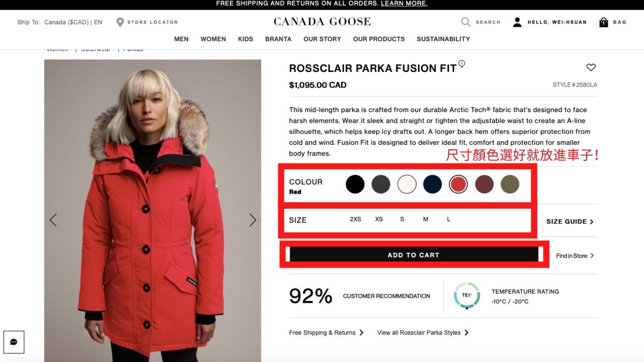Open View all Rossclair Parka Styles link
This screenshot has height=362, width=644.
pyautogui.click(x=423, y=332)
